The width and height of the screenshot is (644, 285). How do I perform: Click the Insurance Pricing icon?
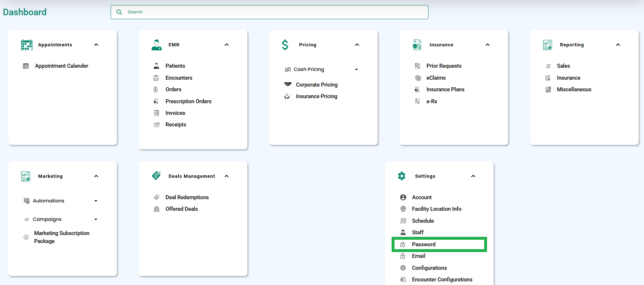(x=287, y=96)
